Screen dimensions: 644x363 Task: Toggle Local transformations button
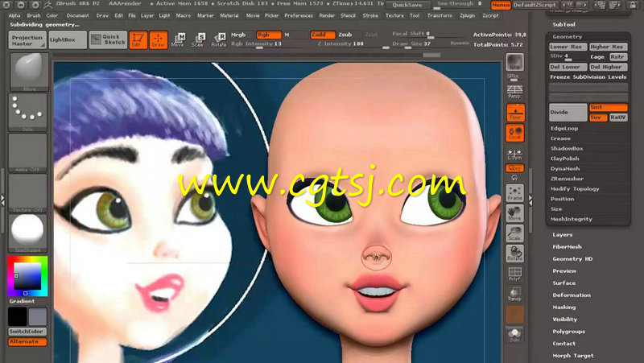coord(515,133)
